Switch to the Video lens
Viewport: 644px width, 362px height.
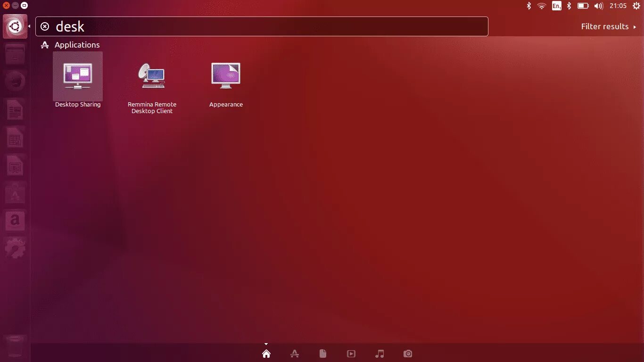point(351,354)
